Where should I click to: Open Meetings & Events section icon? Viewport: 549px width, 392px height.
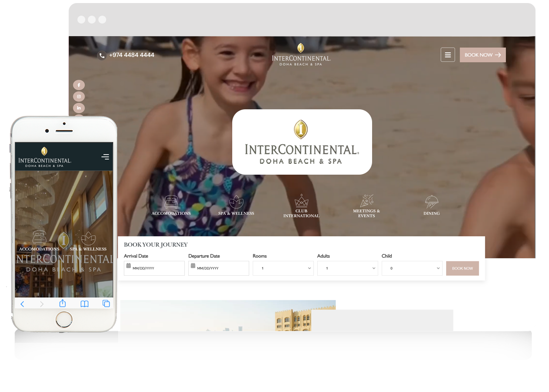click(x=366, y=201)
